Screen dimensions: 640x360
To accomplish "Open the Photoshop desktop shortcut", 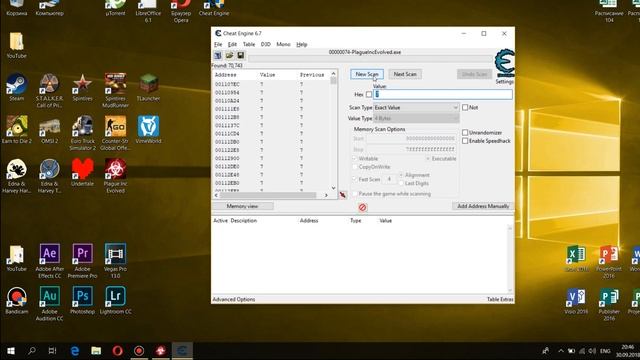I will pos(82,300).
